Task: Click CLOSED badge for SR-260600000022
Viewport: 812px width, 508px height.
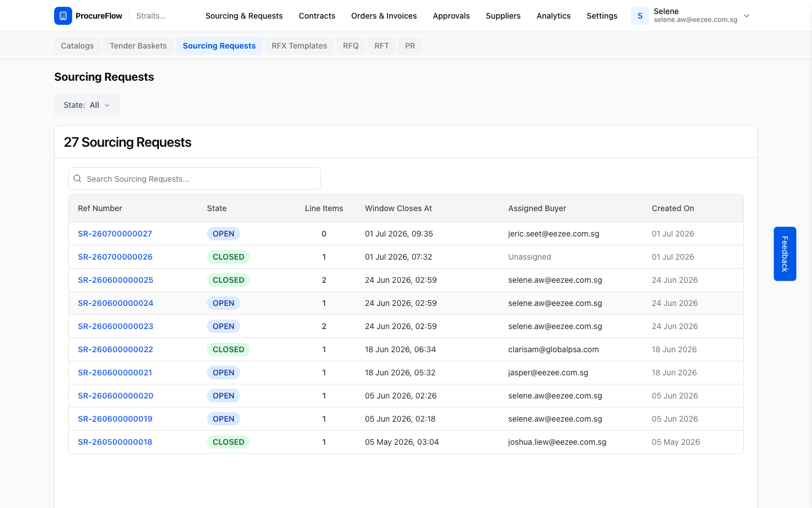Action: tap(228, 349)
